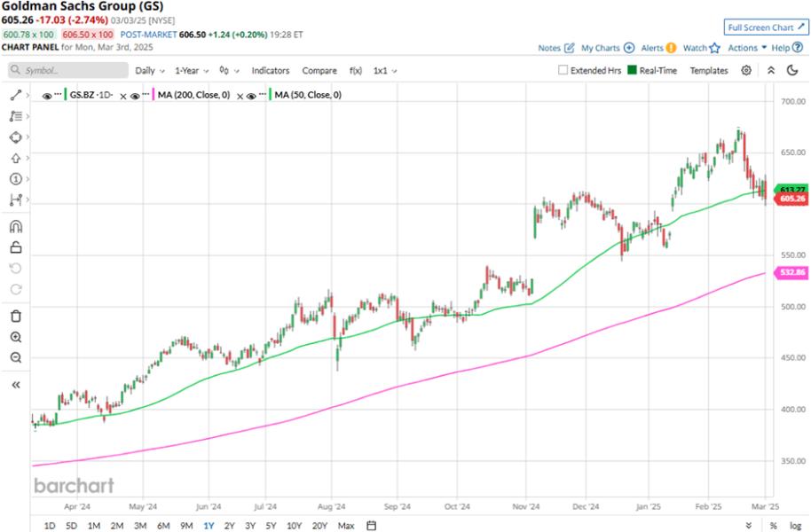Viewport: 811px width, 532px height.
Task: Select the measure range tool
Action: coord(15,199)
